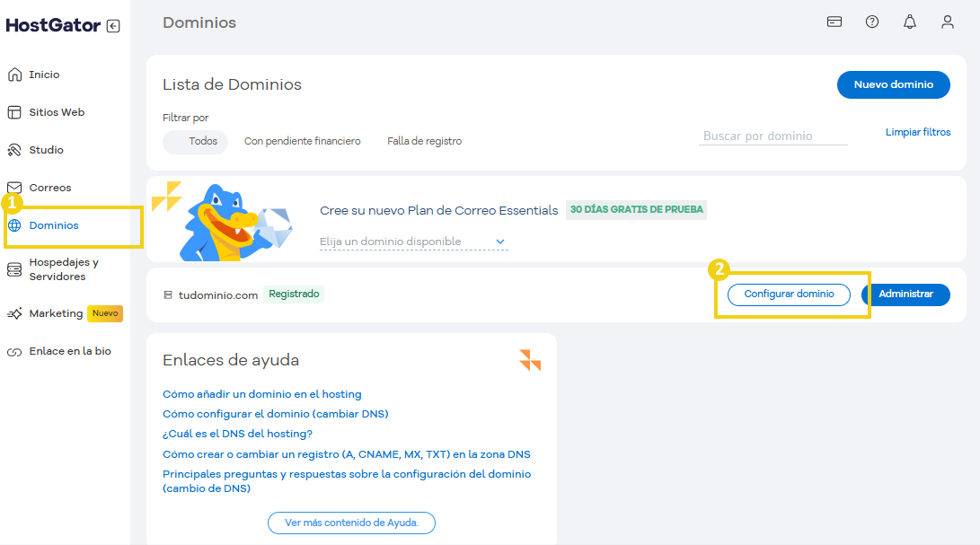Open Cómo añadir un dominio en el hosting
The width and height of the screenshot is (980, 545).
coord(262,394)
